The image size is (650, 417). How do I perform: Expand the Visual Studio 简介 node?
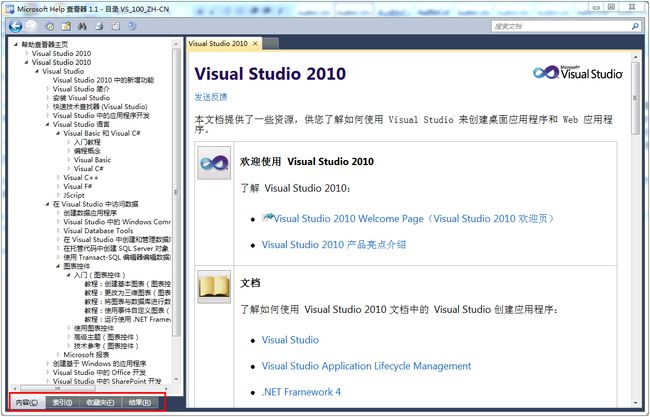click(47, 89)
